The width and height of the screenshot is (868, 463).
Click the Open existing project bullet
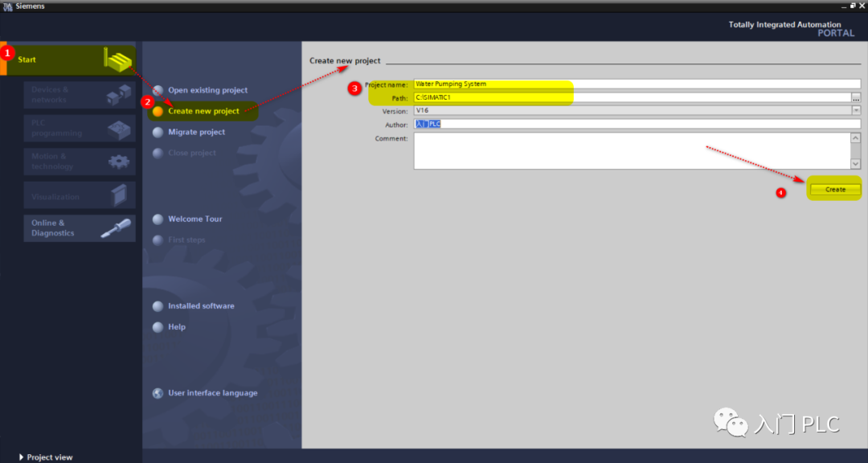(158, 90)
